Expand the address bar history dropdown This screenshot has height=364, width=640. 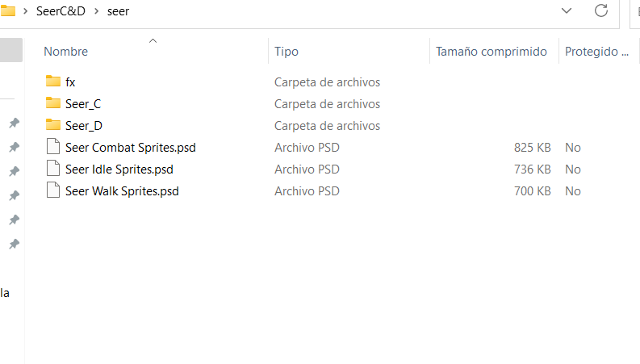567,10
